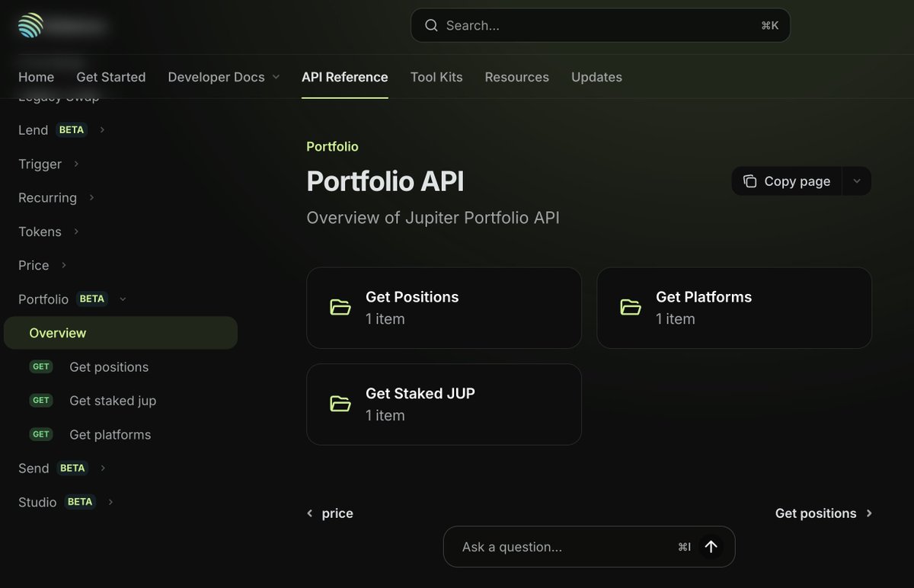The height and width of the screenshot is (588, 914).
Task: Click the Portfolio breadcrumb label
Action: (332, 146)
